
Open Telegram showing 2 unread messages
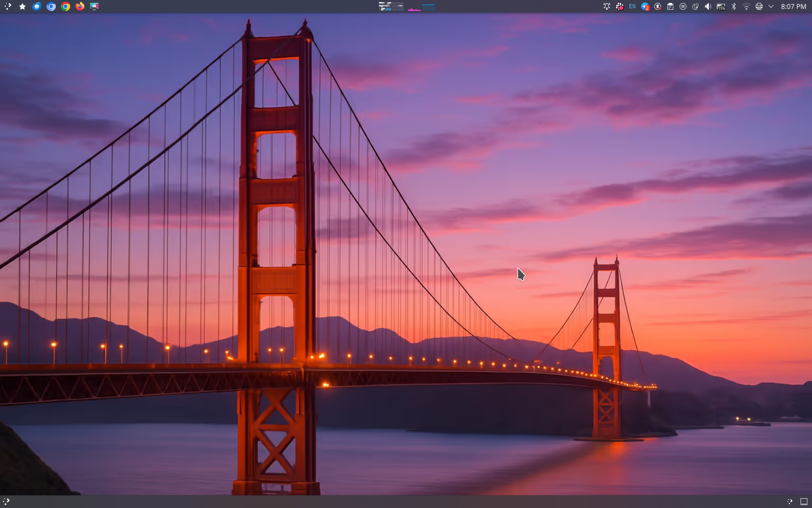[645, 6]
